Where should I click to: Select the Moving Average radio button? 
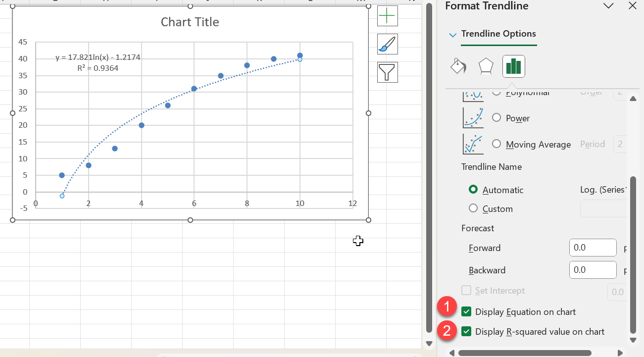coord(496,144)
